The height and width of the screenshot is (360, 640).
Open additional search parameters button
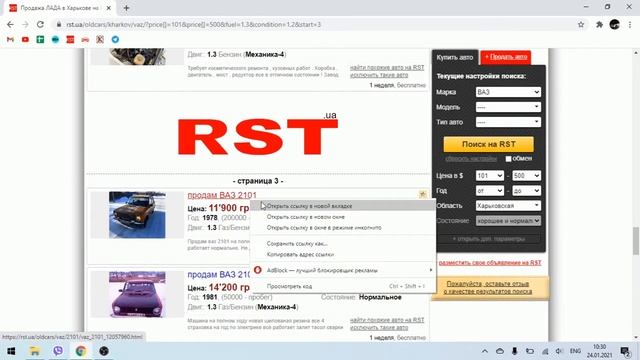489,239
